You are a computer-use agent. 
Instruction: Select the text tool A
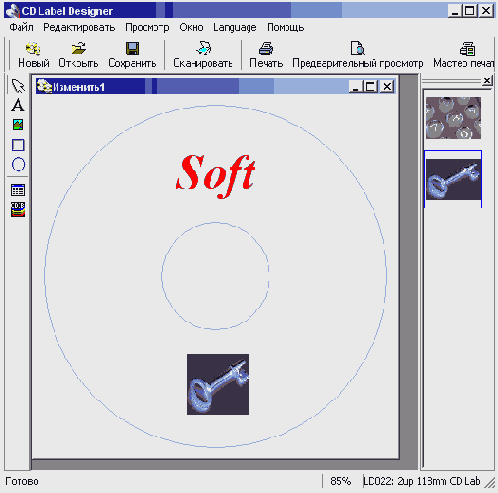[x=18, y=105]
